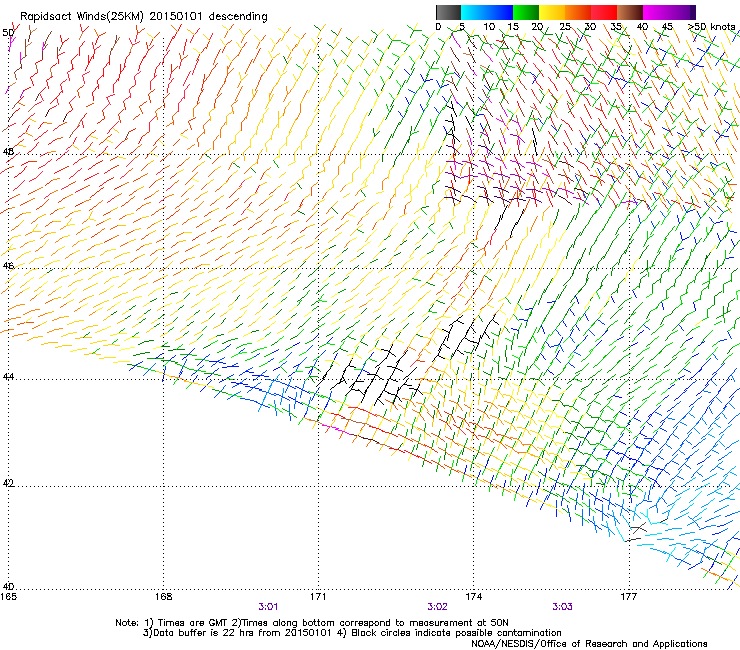
Task: Click the legend label 25
Action: [x=565, y=27]
